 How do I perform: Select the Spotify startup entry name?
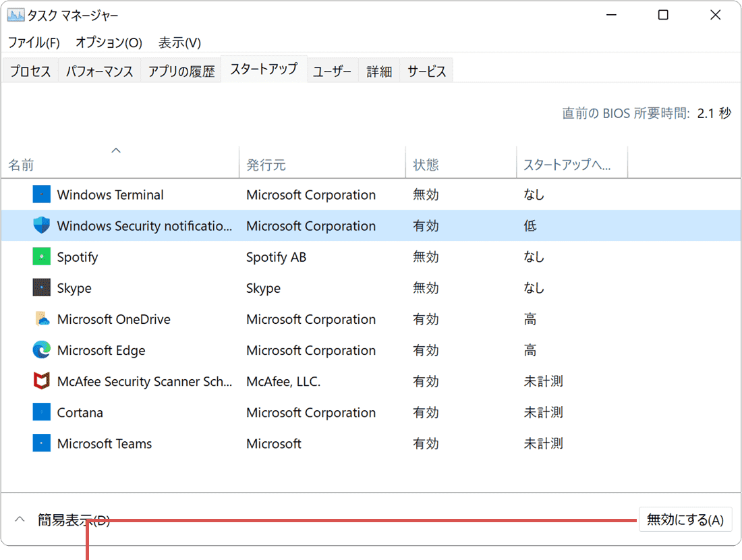77,257
